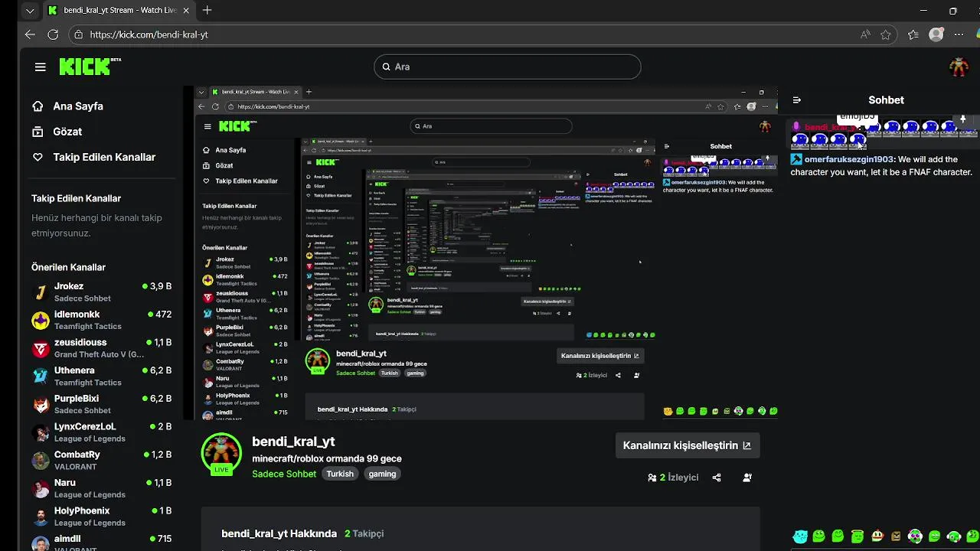Select the bendi_kral_yt Stream browser tab
The height and width of the screenshot is (551, 980).
tap(119, 11)
